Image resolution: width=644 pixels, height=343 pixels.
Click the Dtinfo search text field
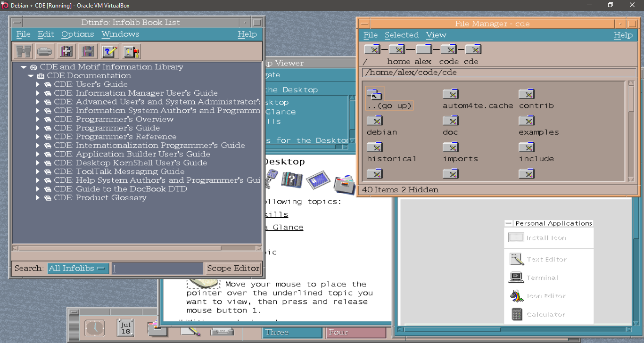157,269
